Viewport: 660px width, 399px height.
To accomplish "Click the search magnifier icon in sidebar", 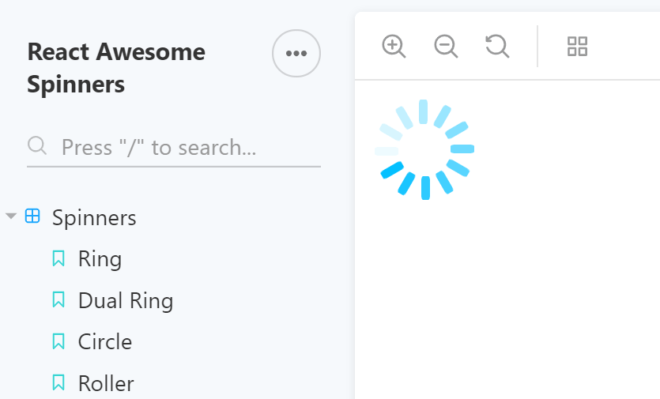I will [x=37, y=146].
